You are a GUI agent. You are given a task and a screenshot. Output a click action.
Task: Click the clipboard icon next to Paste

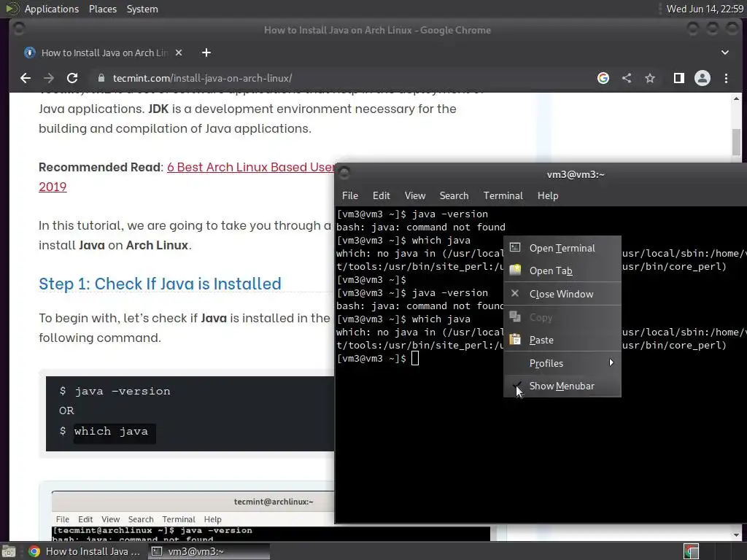515,339
